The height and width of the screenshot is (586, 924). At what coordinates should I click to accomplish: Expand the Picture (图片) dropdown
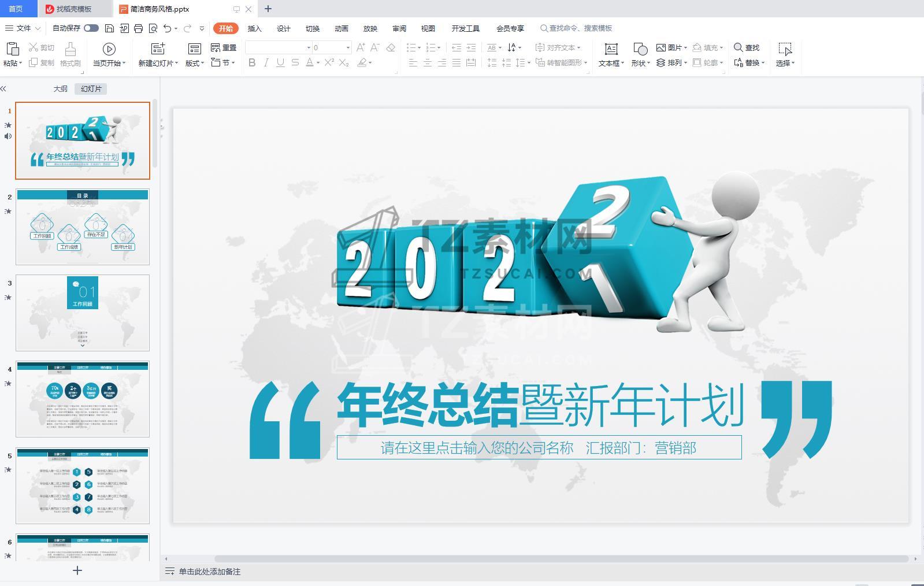pos(671,47)
